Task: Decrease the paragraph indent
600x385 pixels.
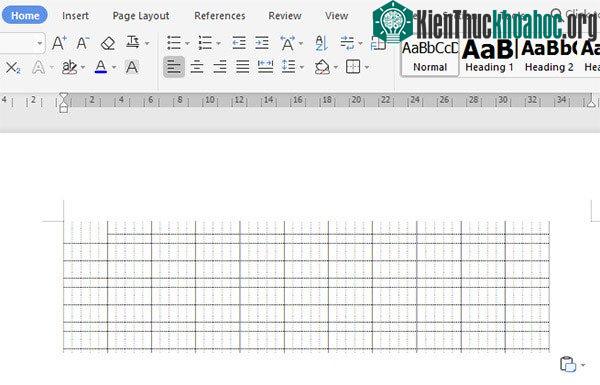Action: 239,43
